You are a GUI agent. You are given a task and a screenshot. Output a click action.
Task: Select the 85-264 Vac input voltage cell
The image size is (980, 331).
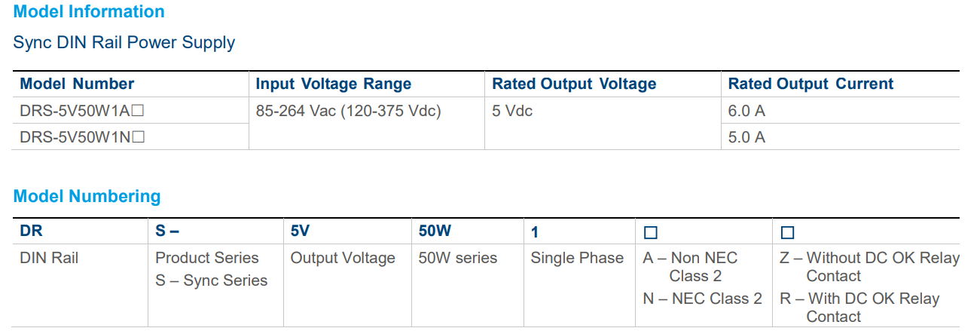click(x=348, y=111)
